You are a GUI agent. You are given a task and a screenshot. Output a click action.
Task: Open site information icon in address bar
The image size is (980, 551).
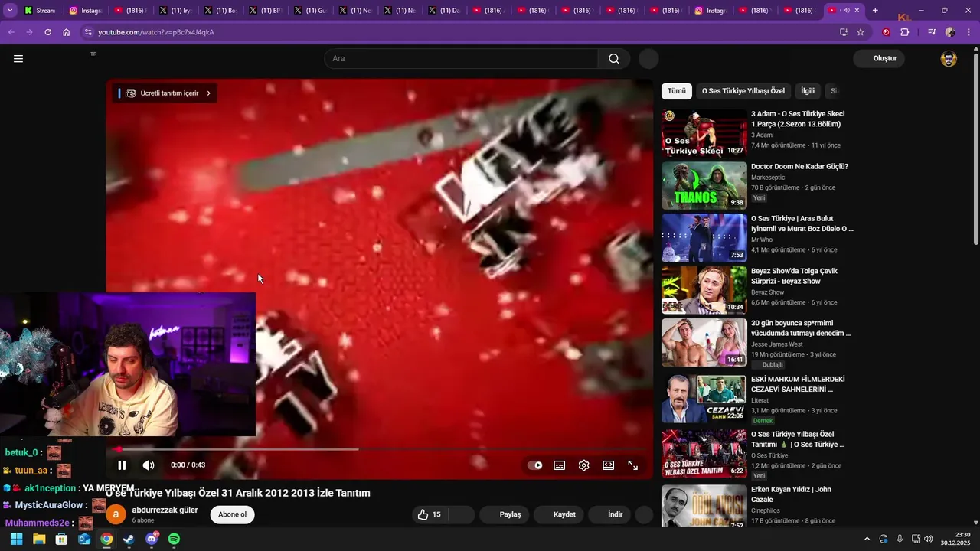pos(89,32)
